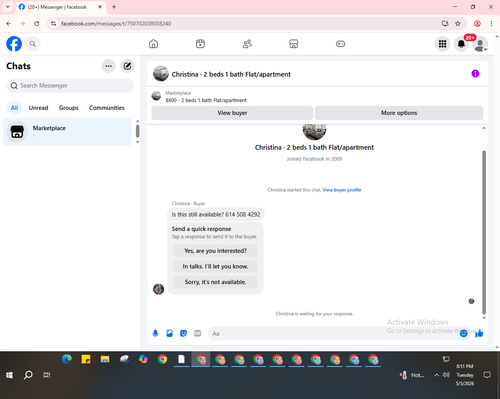500x399 pixels.
Task: Open the tab search dropdown arrow
Action: tap(8, 7)
